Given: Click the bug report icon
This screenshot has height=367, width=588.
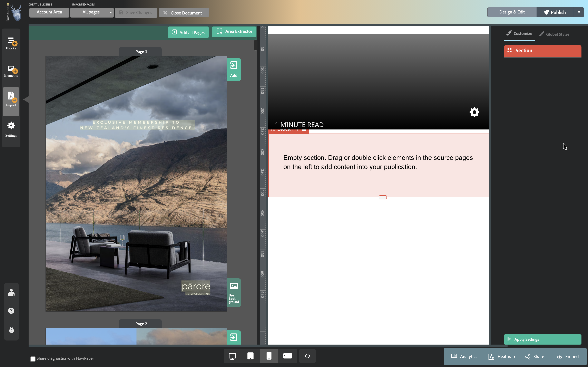Looking at the screenshot, I should pos(11,330).
